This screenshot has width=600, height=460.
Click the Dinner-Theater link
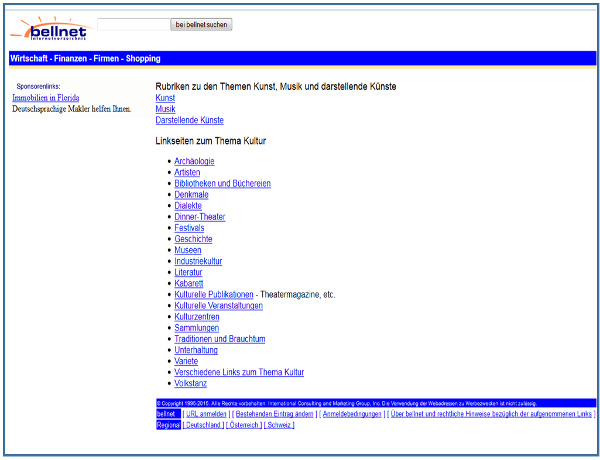click(x=199, y=217)
